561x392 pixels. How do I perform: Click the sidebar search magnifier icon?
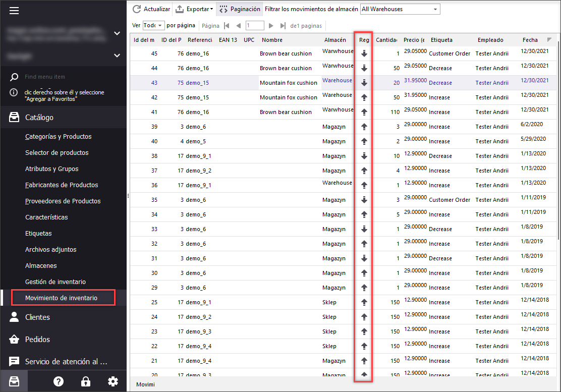(14, 77)
